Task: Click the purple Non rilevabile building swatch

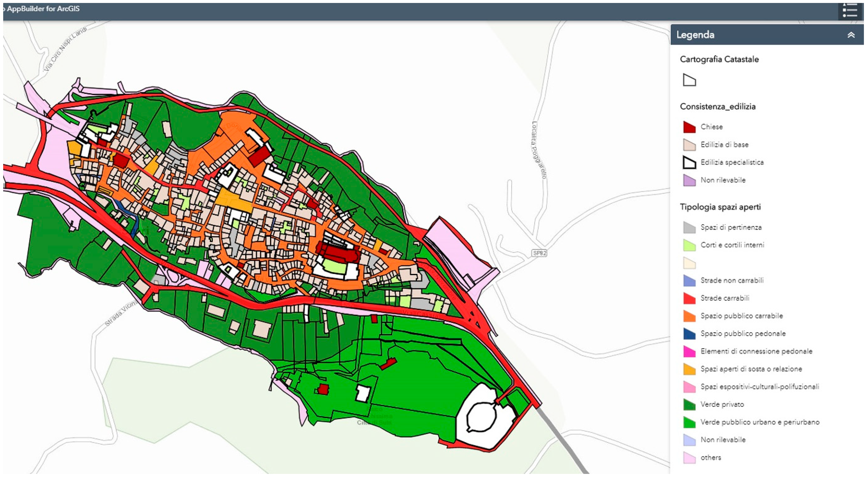Action: coord(689,180)
